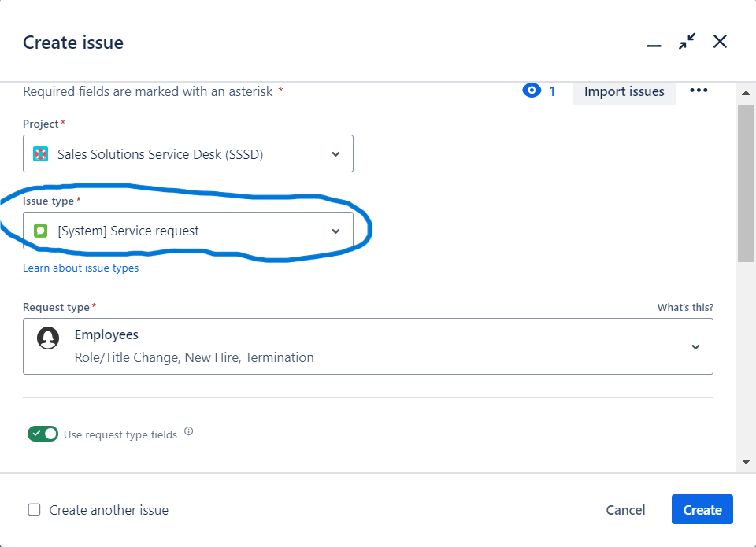Click the scrollbar down arrow
Image resolution: width=756 pixels, height=547 pixels.
click(x=746, y=462)
